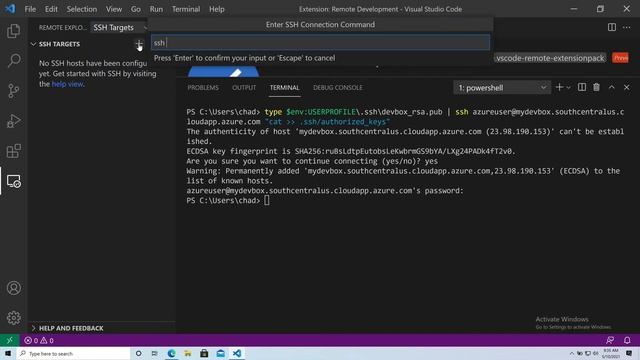Open the File menu
The image size is (640, 360).
30,9
